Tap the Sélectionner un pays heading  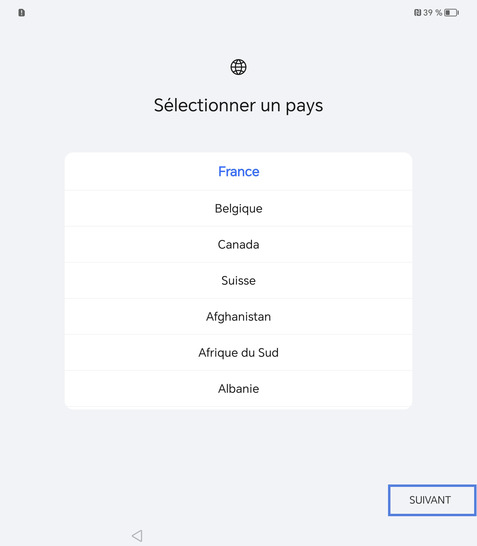(x=238, y=106)
